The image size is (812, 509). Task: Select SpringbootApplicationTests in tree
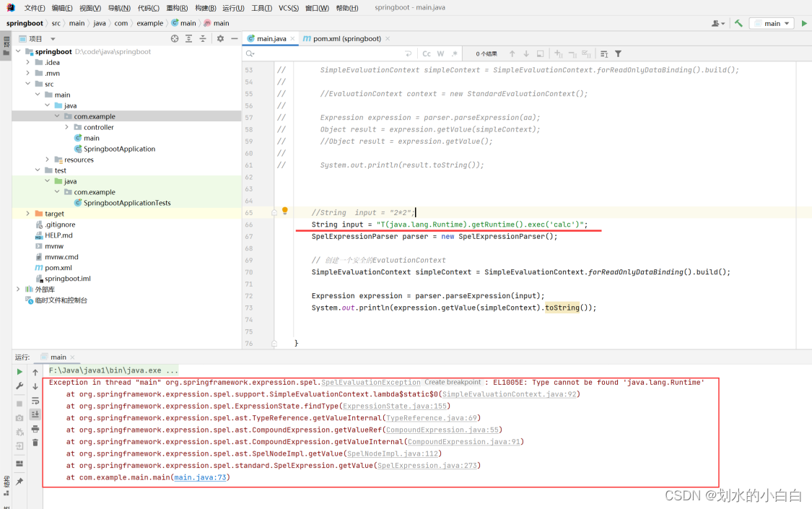127,203
